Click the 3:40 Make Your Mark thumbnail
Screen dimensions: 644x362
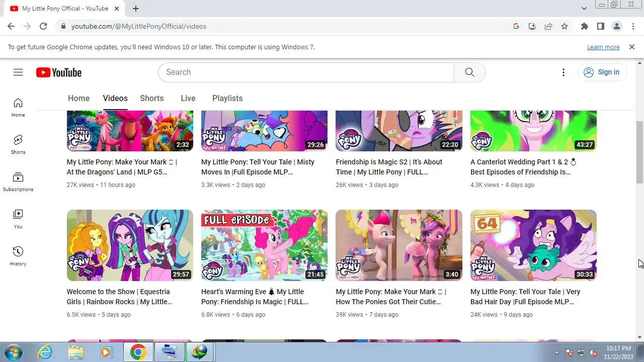coord(399,245)
